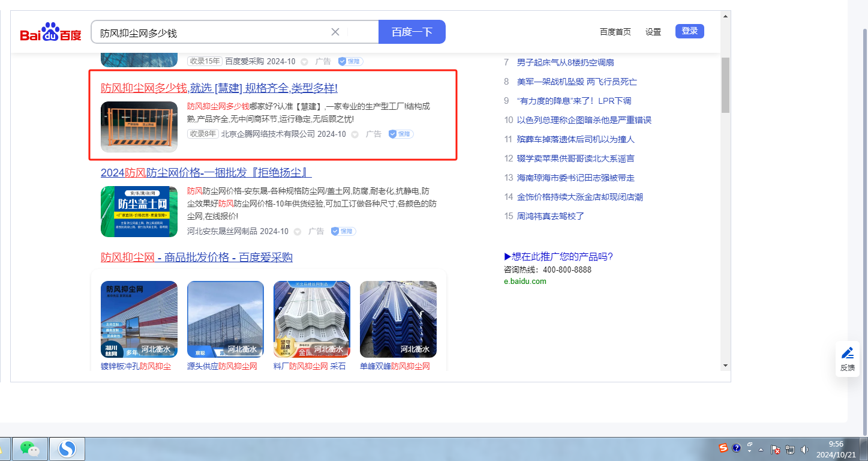Image resolution: width=868 pixels, height=461 pixels.
Task: Clear the search box with the X icon
Action: click(335, 32)
